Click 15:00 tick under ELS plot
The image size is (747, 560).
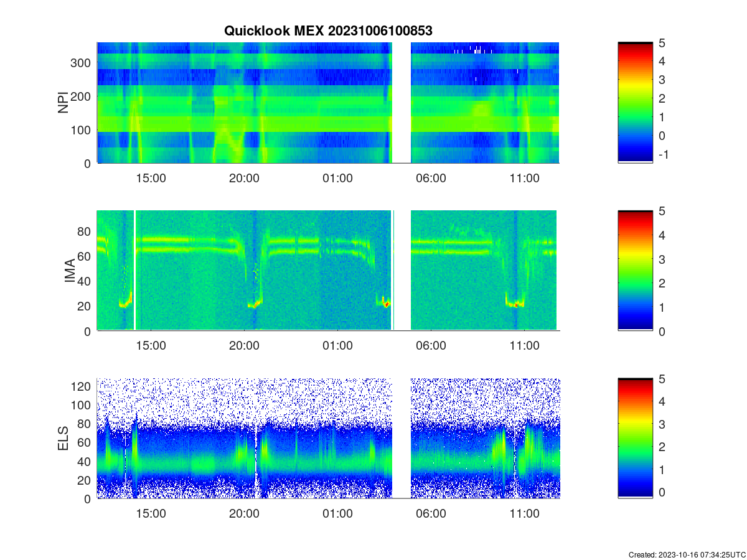click(151, 514)
